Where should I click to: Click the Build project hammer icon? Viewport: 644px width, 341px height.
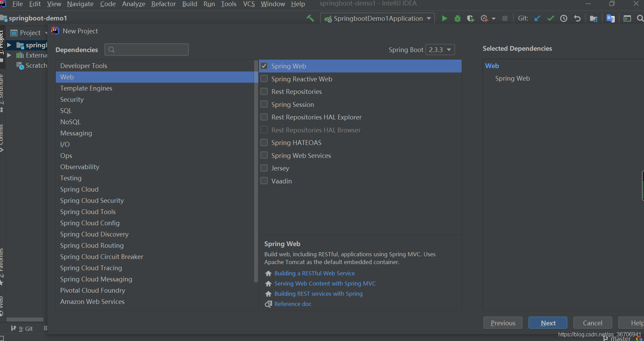point(310,18)
